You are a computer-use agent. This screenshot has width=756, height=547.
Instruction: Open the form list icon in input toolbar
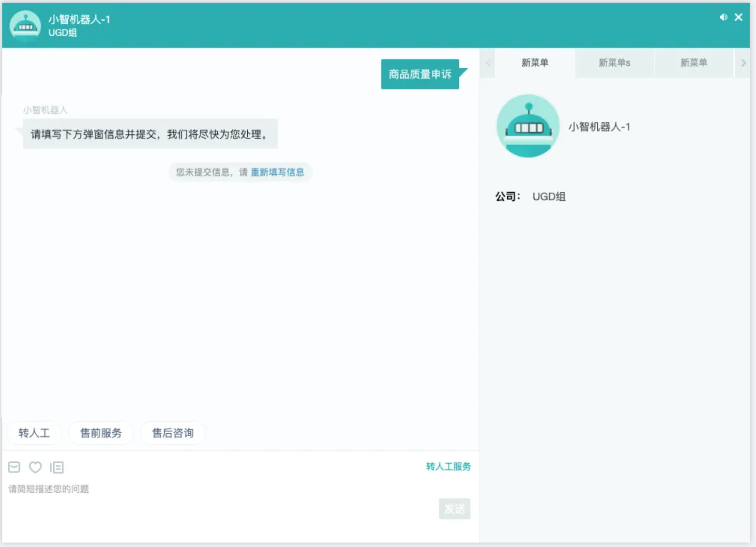57,467
